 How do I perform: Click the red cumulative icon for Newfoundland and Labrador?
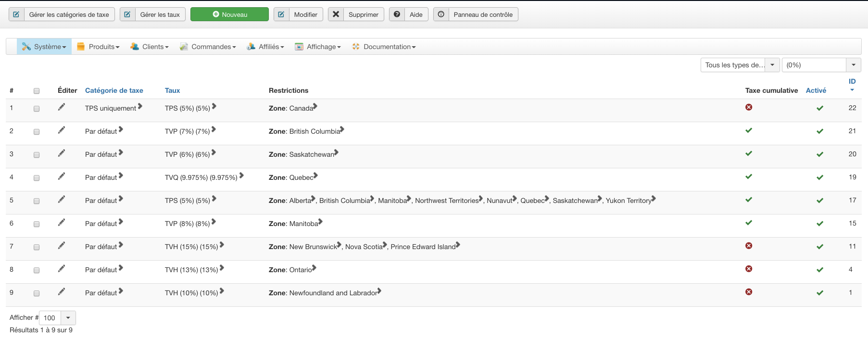click(x=749, y=292)
